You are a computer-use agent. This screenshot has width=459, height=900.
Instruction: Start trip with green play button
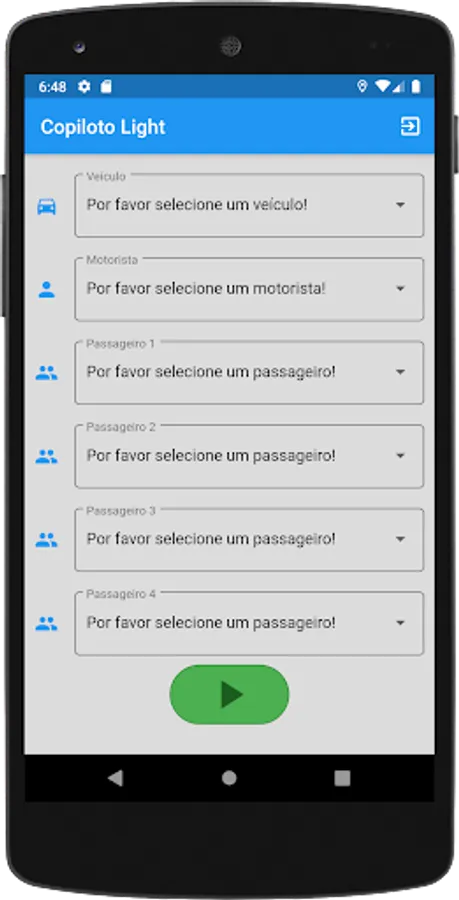pos(230,695)
